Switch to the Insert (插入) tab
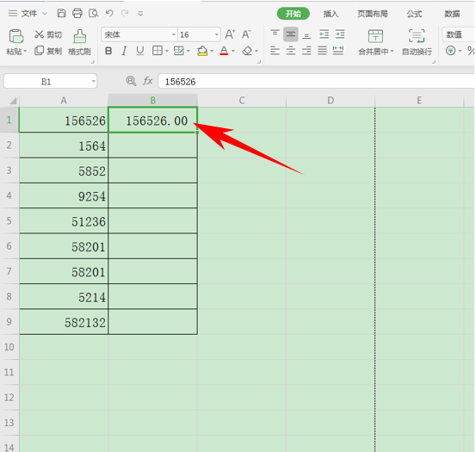The width and height of the screenshot is (476, 452). coord(331,14)
